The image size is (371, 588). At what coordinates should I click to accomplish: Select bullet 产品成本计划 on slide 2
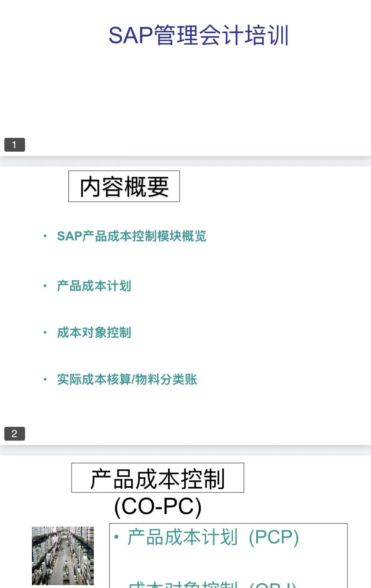pyautogui.click(x=94, y=286)
